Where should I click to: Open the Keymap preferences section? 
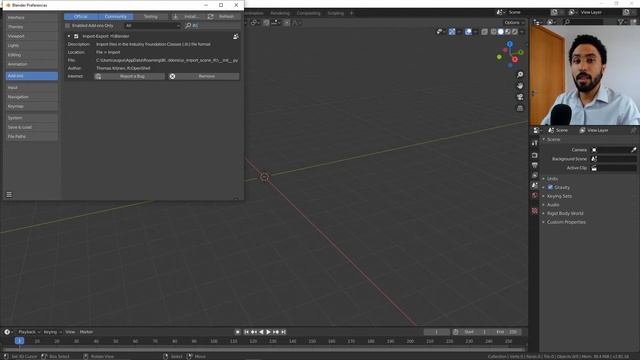pyautogui.click(x=32, y=107)
